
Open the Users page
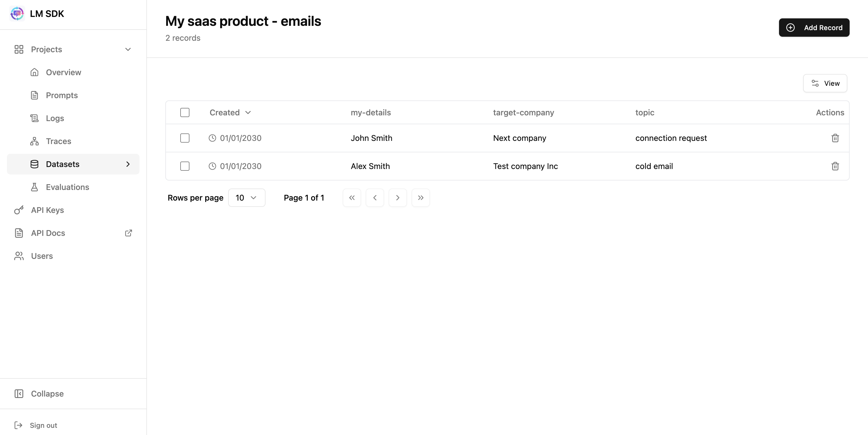(42, 256)
